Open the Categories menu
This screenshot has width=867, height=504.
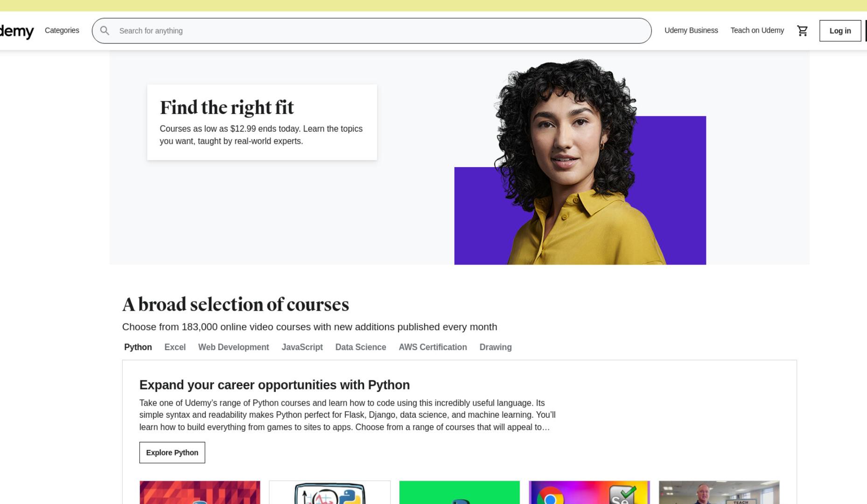[x=62, y=30]
